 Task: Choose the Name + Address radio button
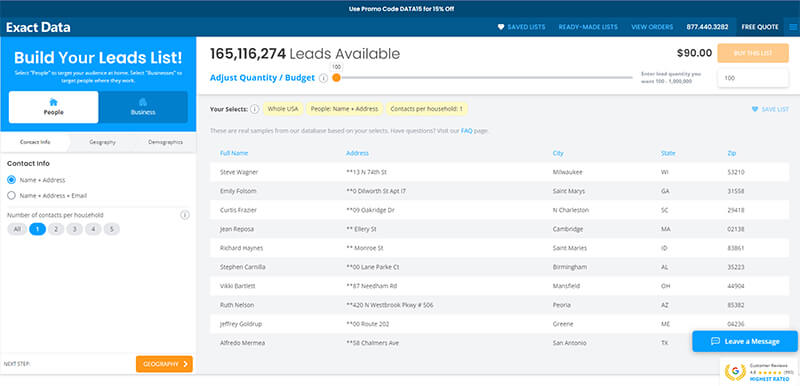point(11,180)
